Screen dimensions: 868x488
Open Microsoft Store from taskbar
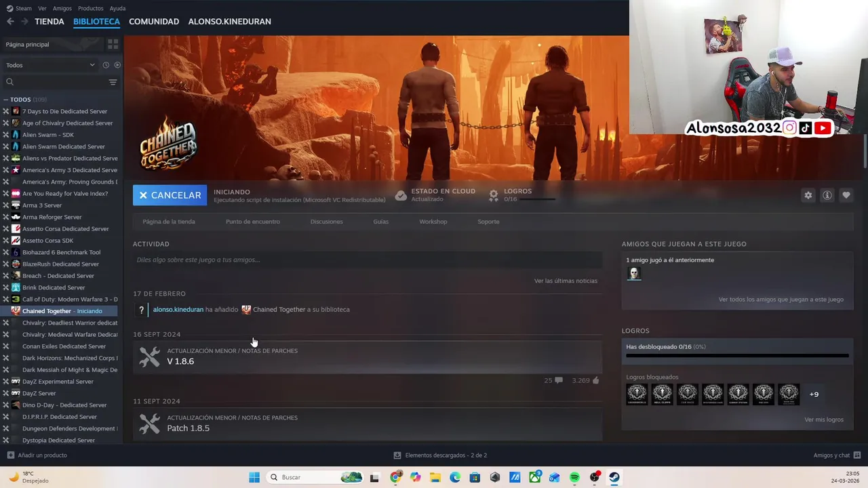click(x=475, y=477)
